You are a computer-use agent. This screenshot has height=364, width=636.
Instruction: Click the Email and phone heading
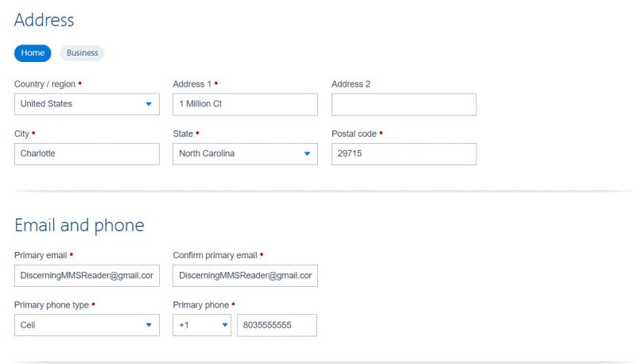pyautogui.click(x=79, y=225)
